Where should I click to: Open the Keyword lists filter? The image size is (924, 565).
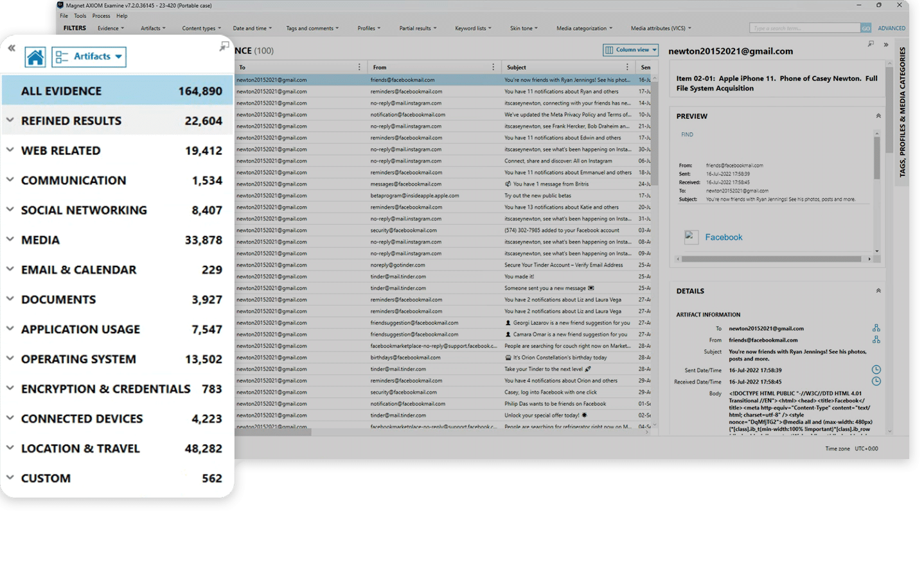[x=473, y=28]
